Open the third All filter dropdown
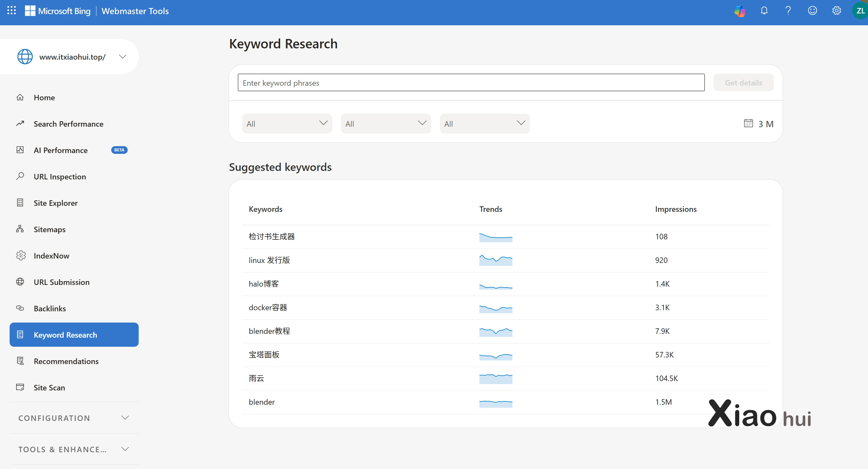868x469 pixels. point(484,123)
